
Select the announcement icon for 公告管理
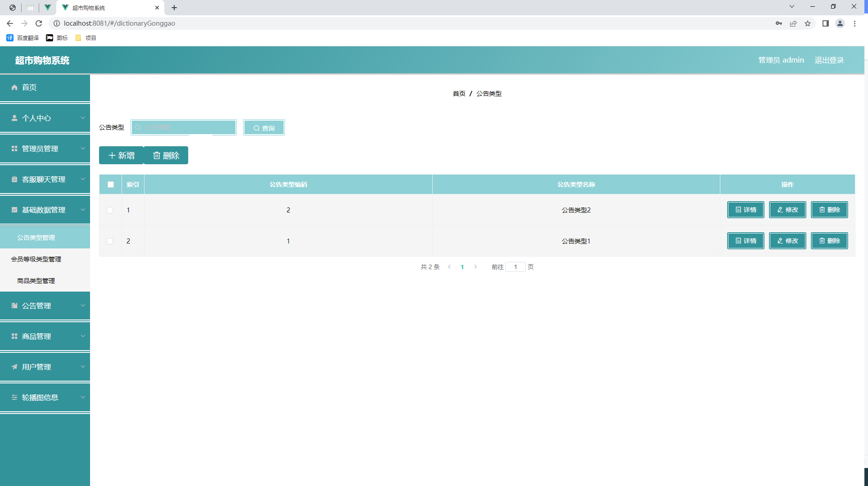(x=14, y=306)
